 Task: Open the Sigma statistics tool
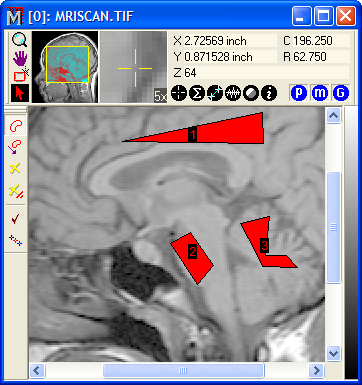tap(197, 93)
